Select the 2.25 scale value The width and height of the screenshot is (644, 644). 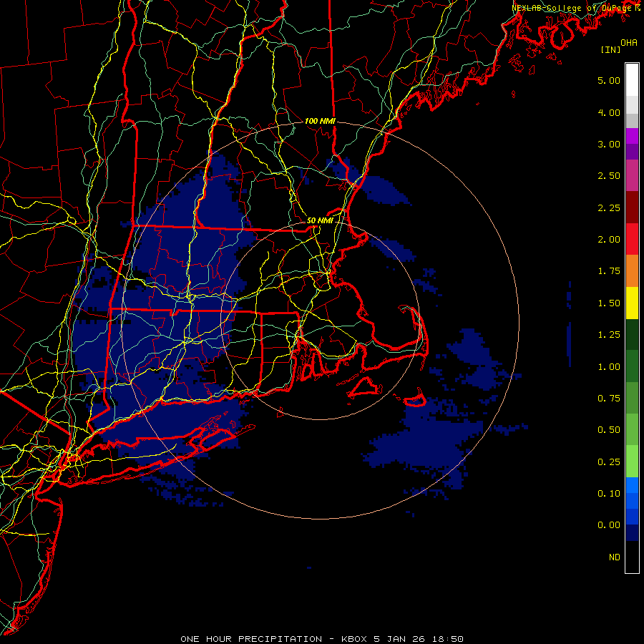point(609,208)
